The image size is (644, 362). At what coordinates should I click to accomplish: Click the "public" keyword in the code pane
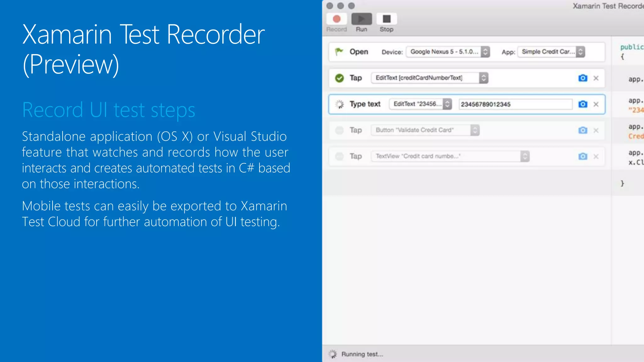pos(632,47)
